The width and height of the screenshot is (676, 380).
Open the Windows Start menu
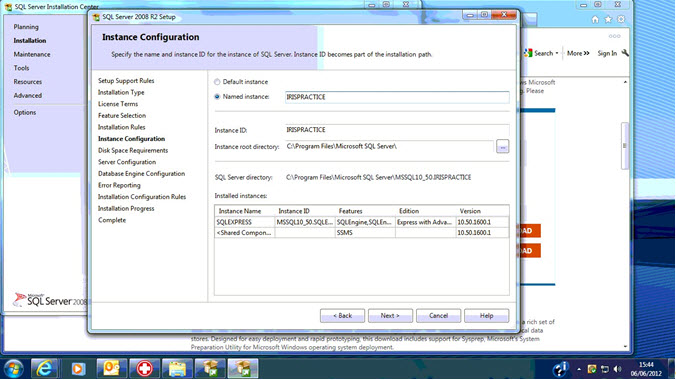point(13,369)
